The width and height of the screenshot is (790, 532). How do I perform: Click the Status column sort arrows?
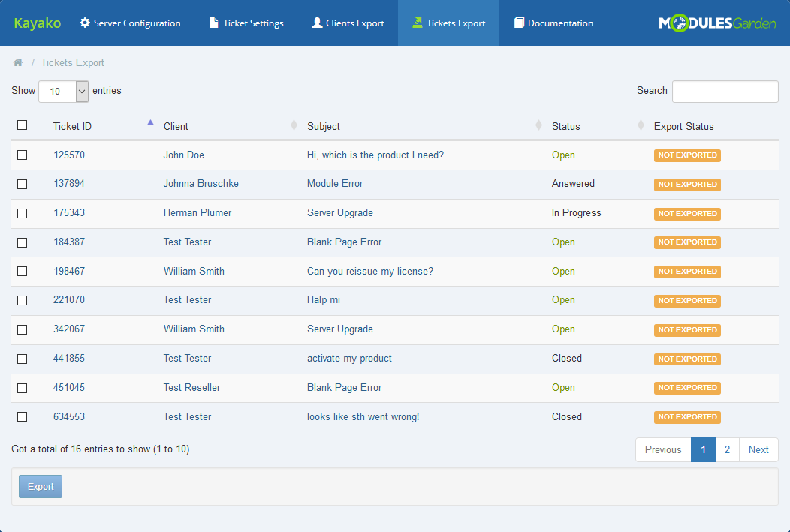tap(641, 125)
